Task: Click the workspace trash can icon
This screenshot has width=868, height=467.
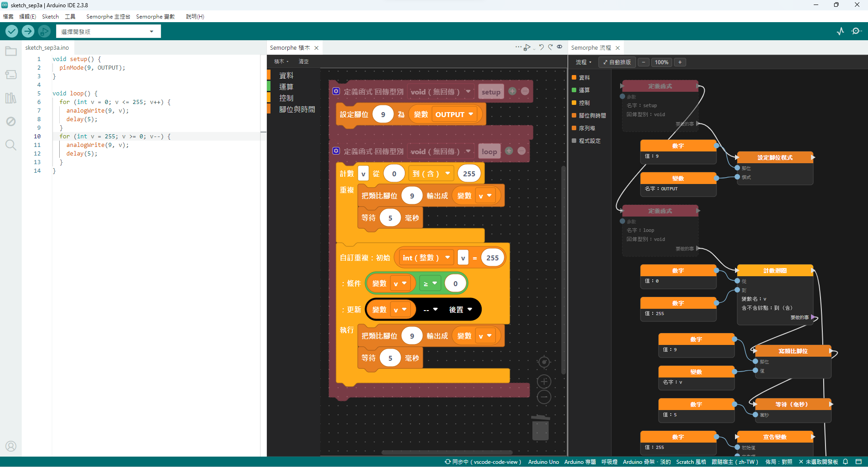Action: (x=541, y=427)
